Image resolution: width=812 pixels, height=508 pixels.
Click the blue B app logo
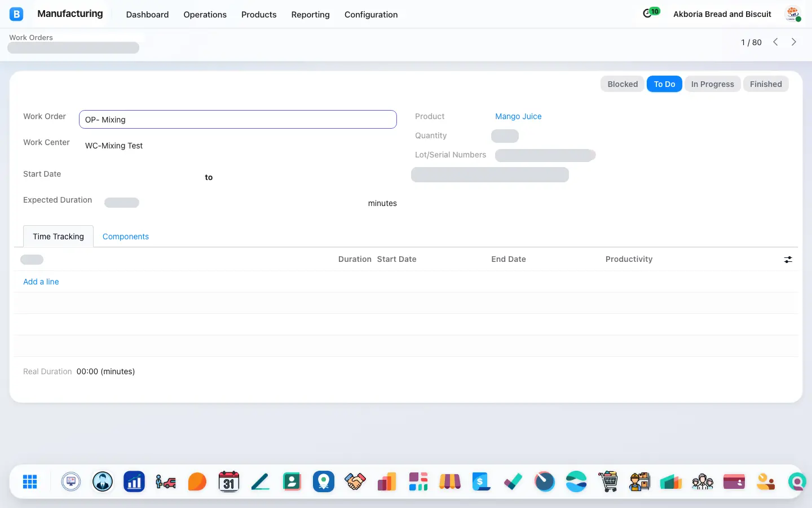(16, 14)
